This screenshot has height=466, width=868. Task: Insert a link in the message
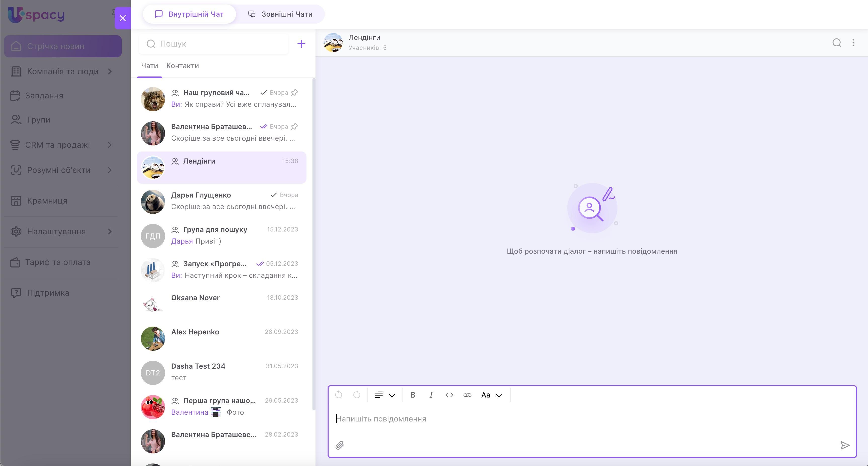click(467, 395)
